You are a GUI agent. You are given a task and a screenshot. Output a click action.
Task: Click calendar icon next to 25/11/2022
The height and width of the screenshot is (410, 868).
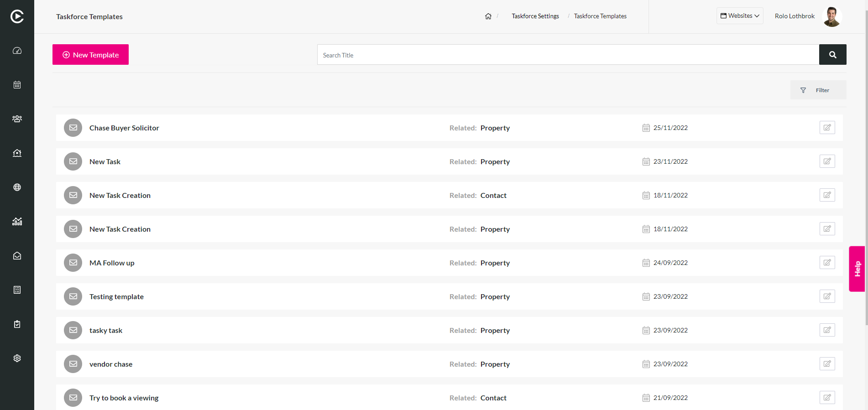646,128
